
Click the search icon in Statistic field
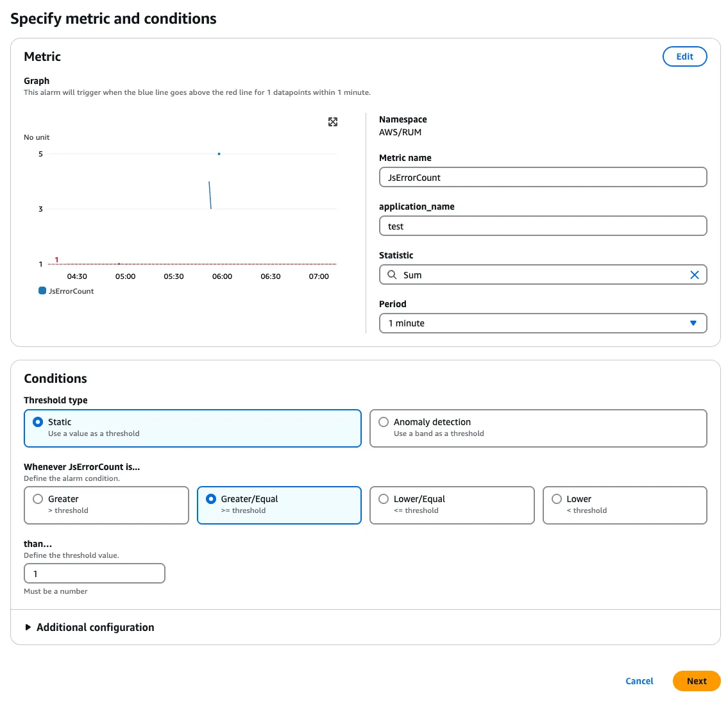392,275
